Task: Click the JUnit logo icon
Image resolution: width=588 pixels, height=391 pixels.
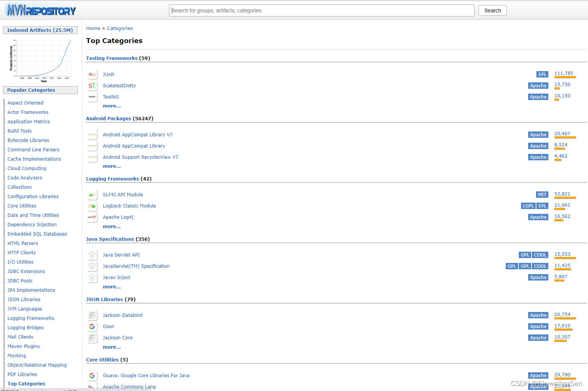Action: [x=92, y=74]
